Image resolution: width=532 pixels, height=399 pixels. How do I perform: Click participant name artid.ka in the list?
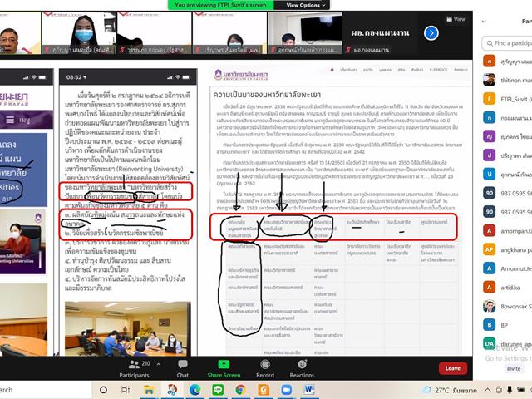pyautogui.click(x=510, y=288)
